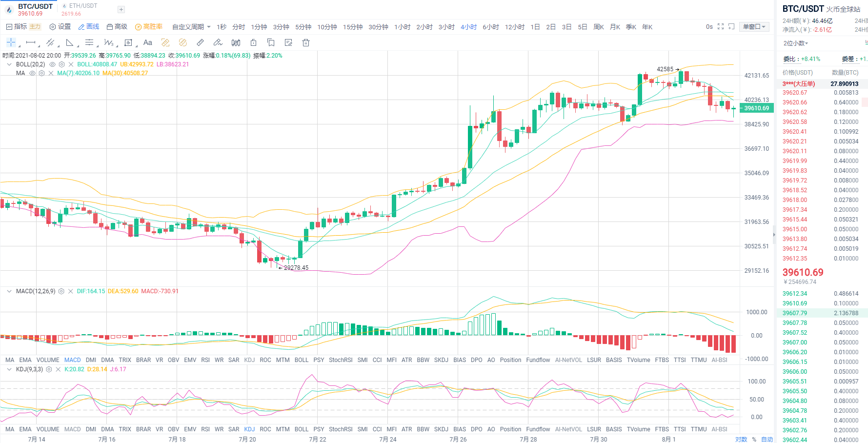
Task: Select the rectangle measure box tool
Action: coord(128,42)
